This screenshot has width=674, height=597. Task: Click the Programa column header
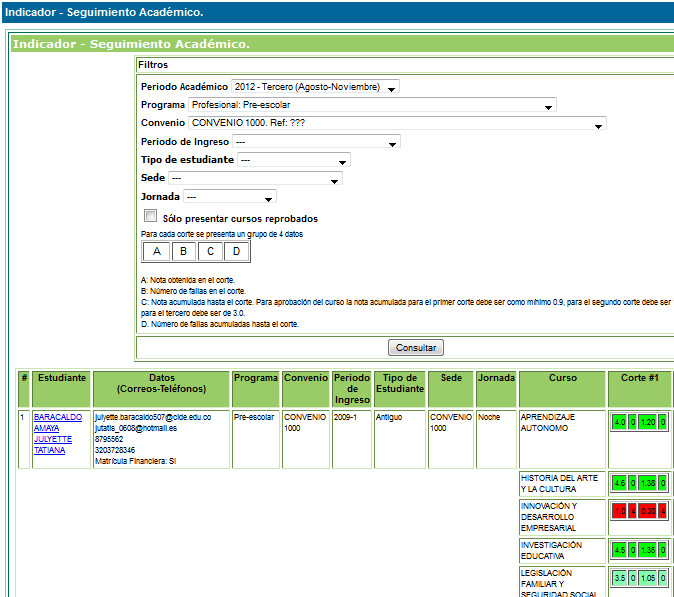click(256, 389)
